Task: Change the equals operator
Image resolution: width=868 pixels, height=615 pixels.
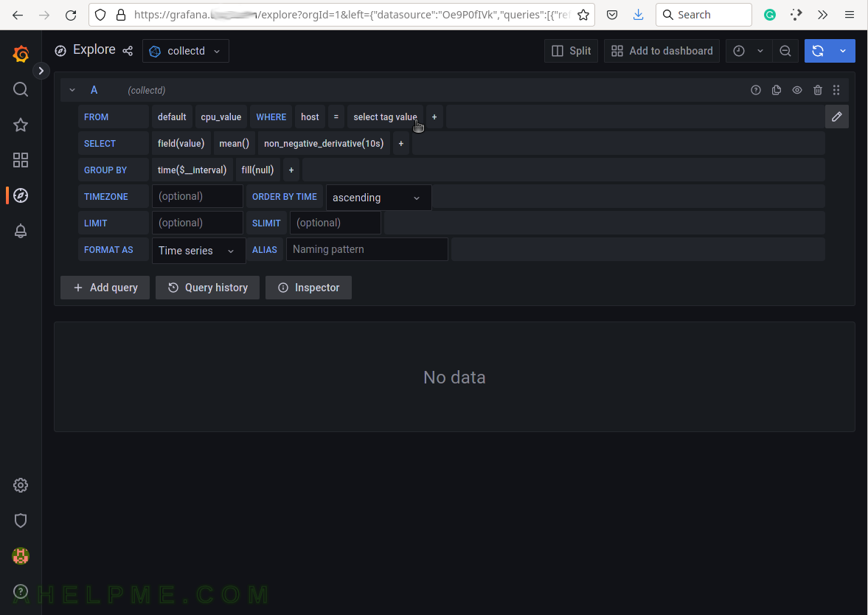Action: coord(336,117)
